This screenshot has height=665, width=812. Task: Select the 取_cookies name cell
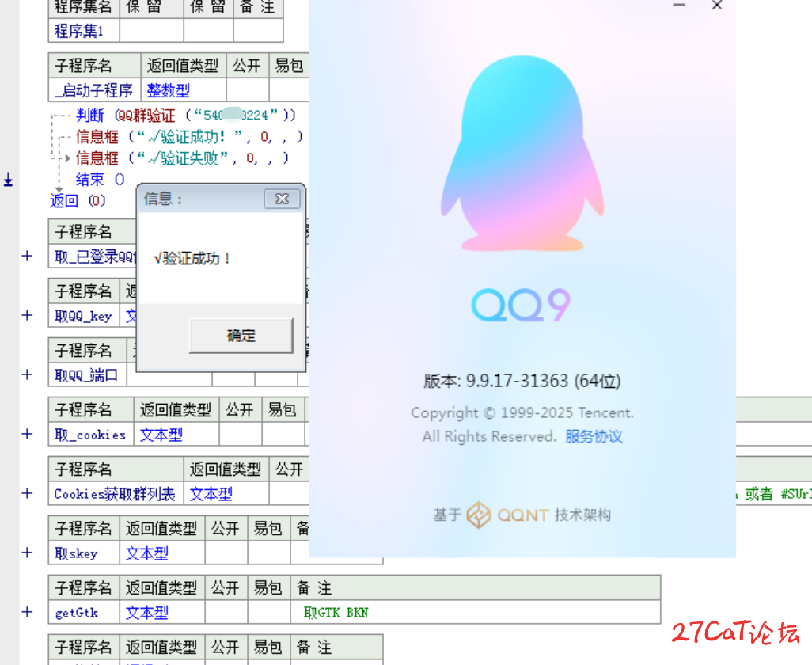click(x=91, y=435)
